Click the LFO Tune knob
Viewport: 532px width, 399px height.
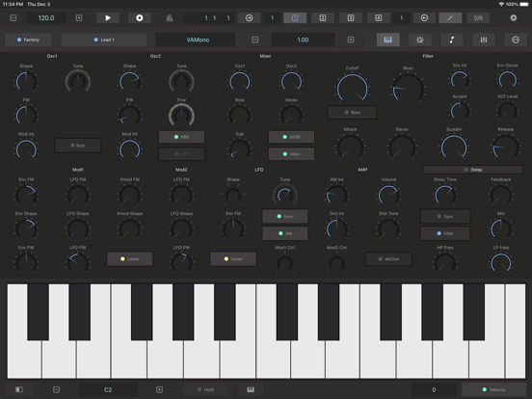pyautogui.click(x=285, y=195)
